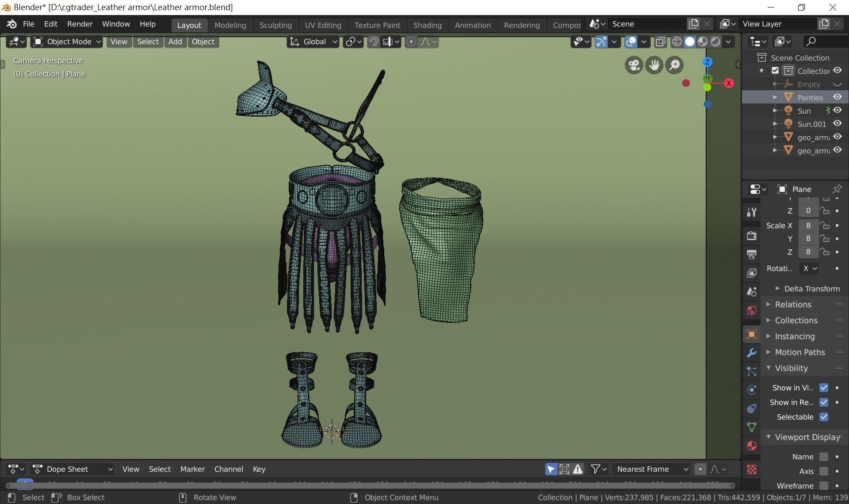Switch to material preview shading

tap(702, 42)
